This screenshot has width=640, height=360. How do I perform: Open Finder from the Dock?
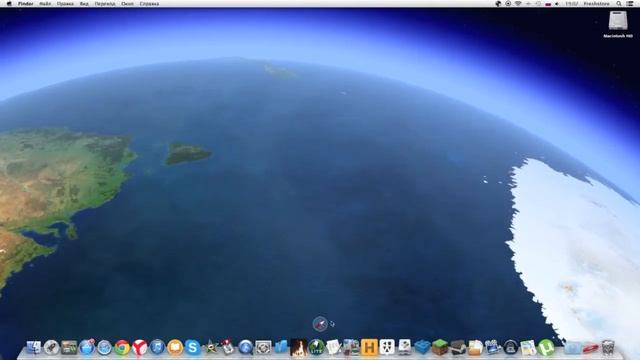pos(33,347)
